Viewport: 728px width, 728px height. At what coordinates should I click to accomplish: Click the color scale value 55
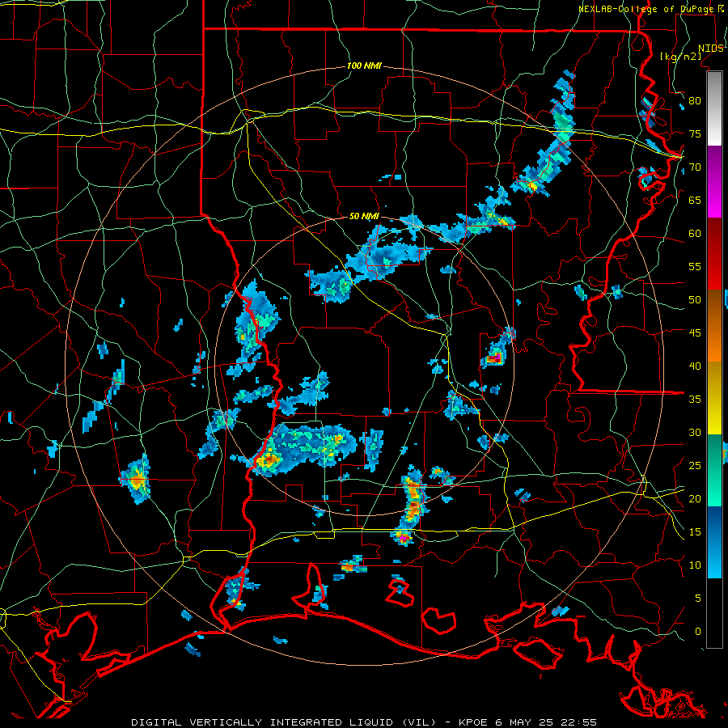[695, 267]
